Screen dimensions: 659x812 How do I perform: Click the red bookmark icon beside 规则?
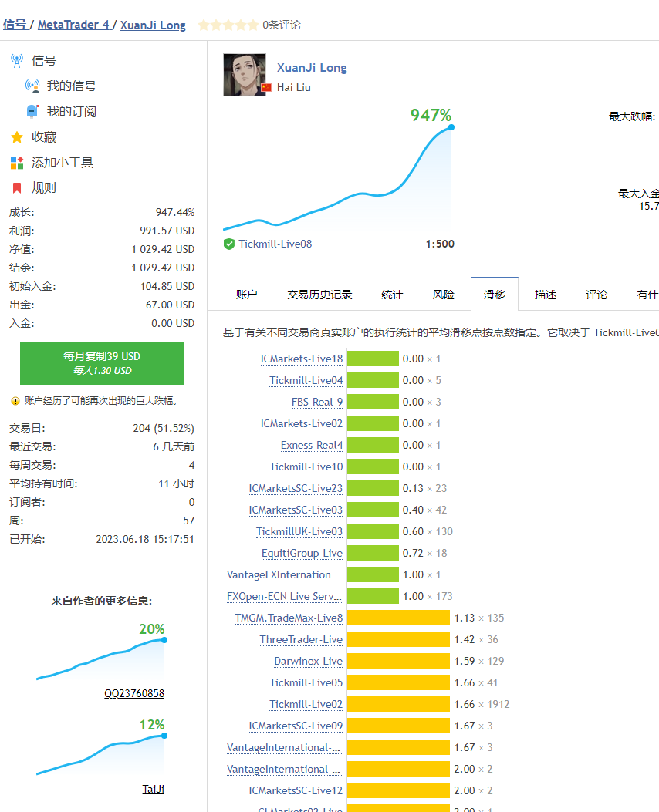click(x=17, y=188)
